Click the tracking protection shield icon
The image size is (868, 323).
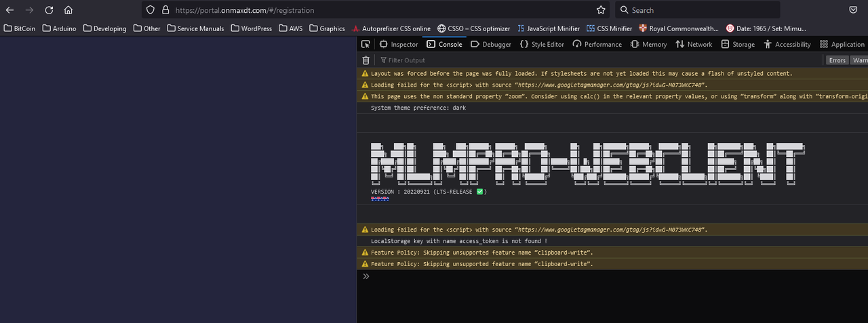(x=151, y=10)
